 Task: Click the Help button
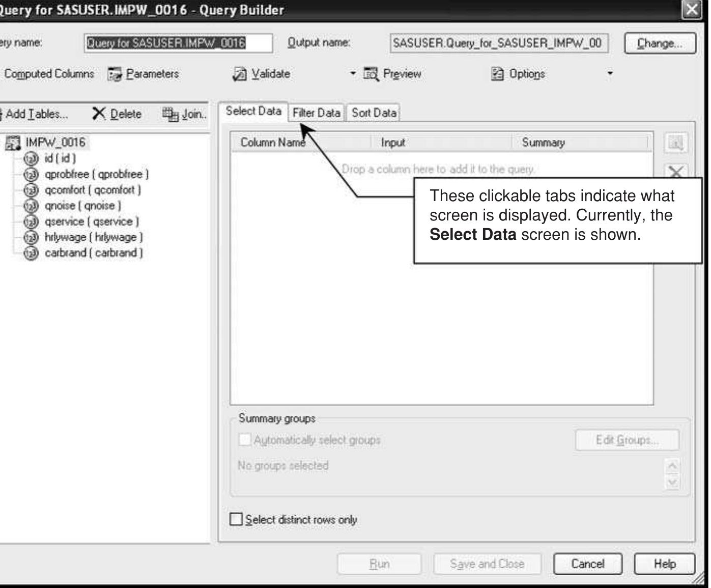(665, 564)
